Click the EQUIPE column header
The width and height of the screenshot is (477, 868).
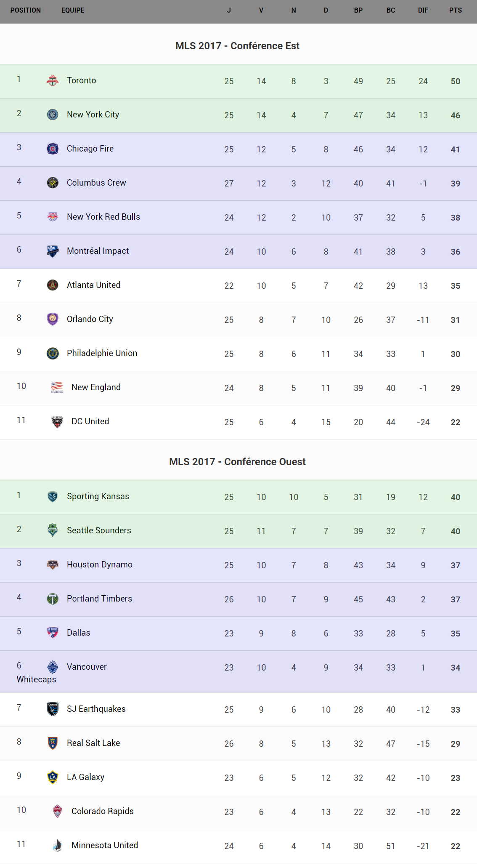pyautogui.click(x=73, y=10)
